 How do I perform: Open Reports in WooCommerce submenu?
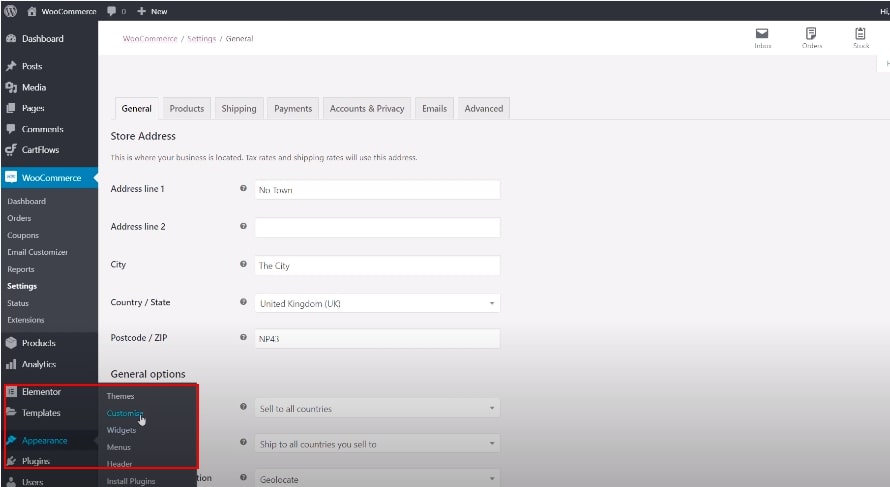click(20, 269)
